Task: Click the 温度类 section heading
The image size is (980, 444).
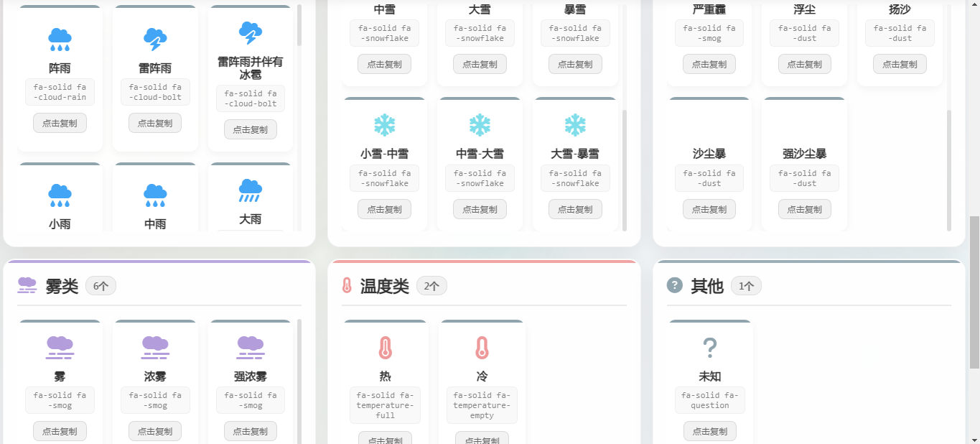Action: pyautogui.click(x=385, y=286)
